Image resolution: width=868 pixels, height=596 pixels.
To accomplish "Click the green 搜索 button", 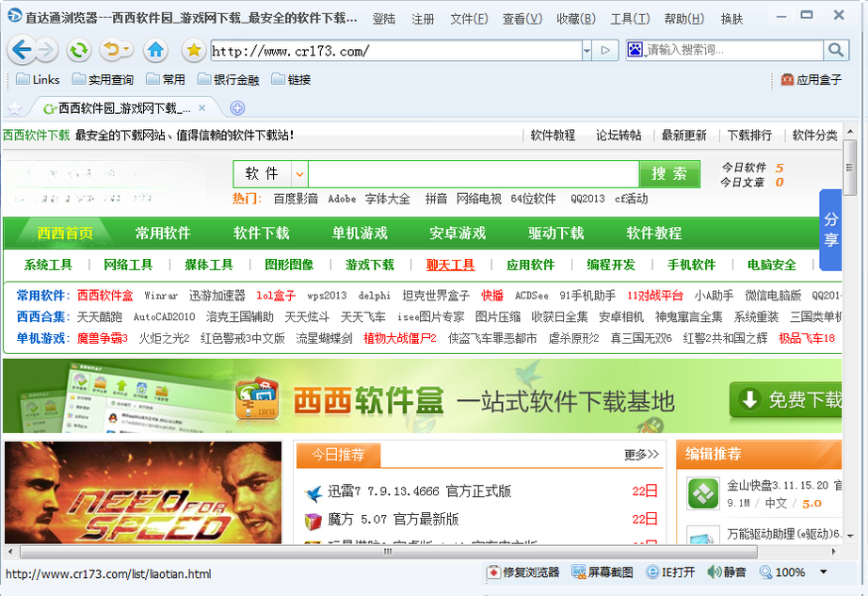I will click(669, 174).
